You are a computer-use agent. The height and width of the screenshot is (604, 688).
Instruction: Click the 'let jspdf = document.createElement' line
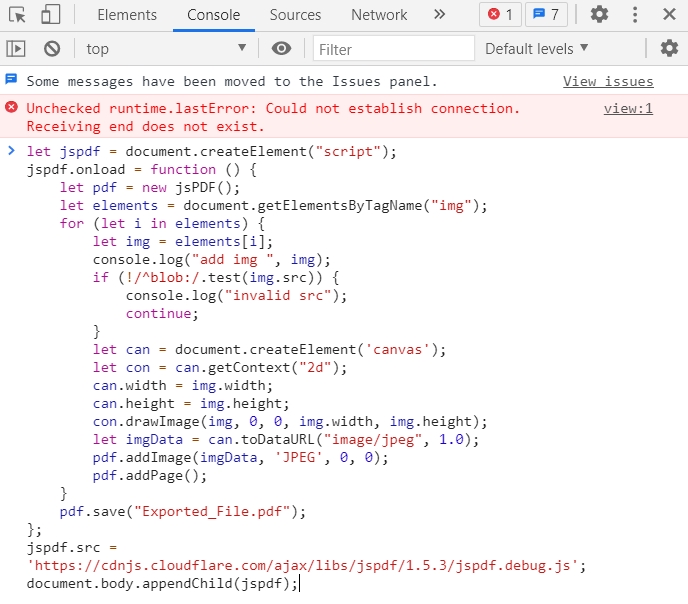point(211,152)
